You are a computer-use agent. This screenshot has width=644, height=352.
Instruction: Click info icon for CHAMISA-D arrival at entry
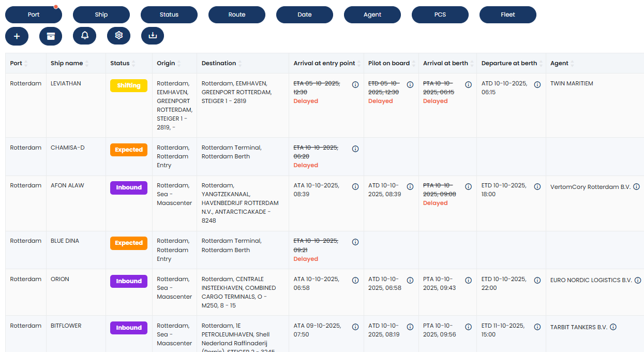tap(355, 149)
